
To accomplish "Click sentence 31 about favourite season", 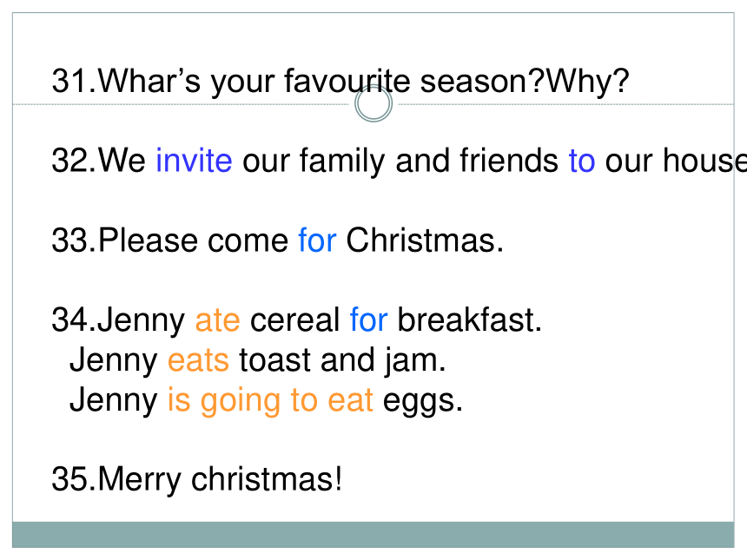I will click(340, 81).
